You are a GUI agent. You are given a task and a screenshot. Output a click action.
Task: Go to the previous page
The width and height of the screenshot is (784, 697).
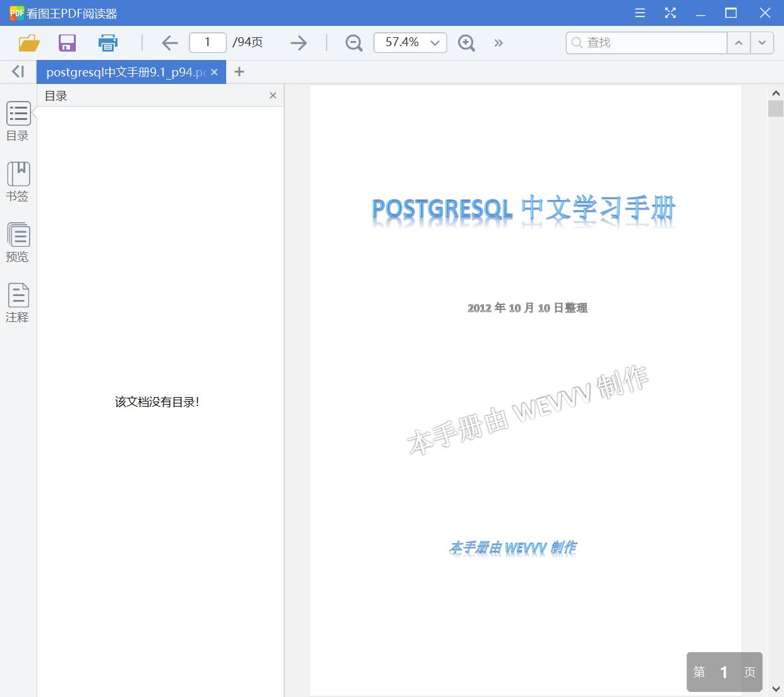point(169,42)
